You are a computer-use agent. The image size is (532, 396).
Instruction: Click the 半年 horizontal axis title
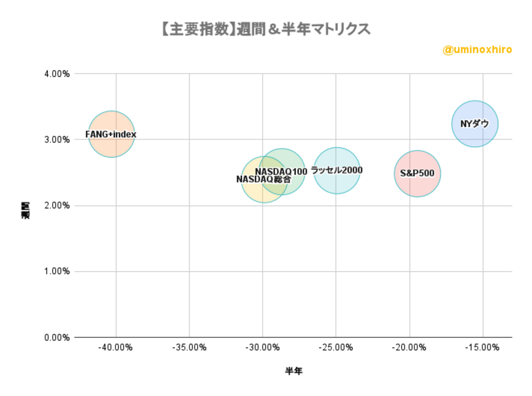click(293, 371)
